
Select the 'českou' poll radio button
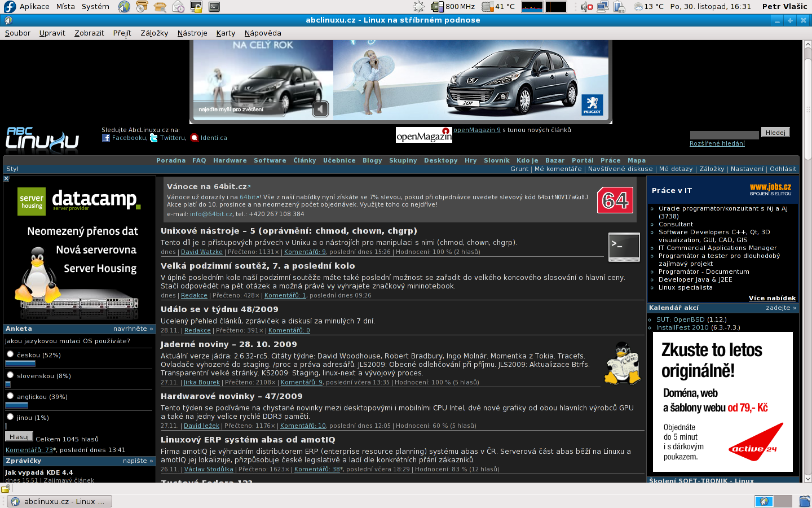pyautogui.click(x=10, y=354)
